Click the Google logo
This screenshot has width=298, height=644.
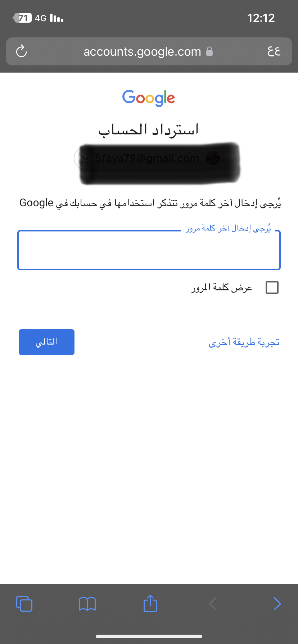(149, 98)
